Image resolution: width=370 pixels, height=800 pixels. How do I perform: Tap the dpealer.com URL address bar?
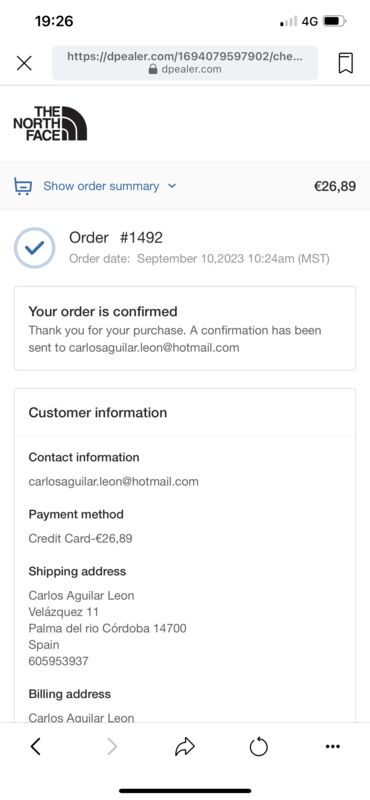[x=185, y=63]
